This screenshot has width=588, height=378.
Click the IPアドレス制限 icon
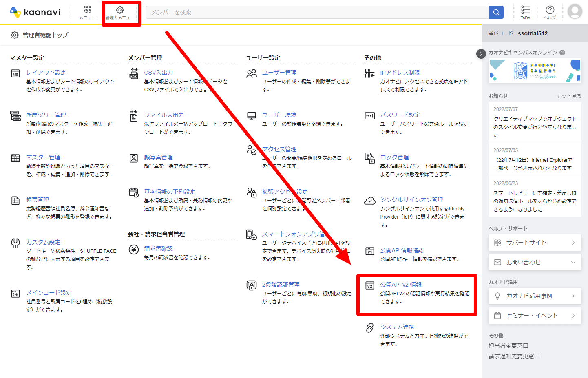tap(369, 73)
